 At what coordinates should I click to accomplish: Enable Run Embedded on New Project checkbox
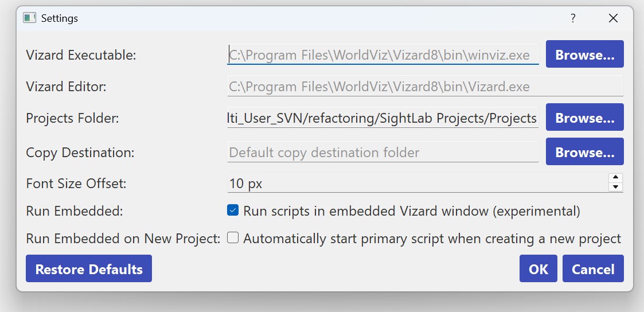233,238
